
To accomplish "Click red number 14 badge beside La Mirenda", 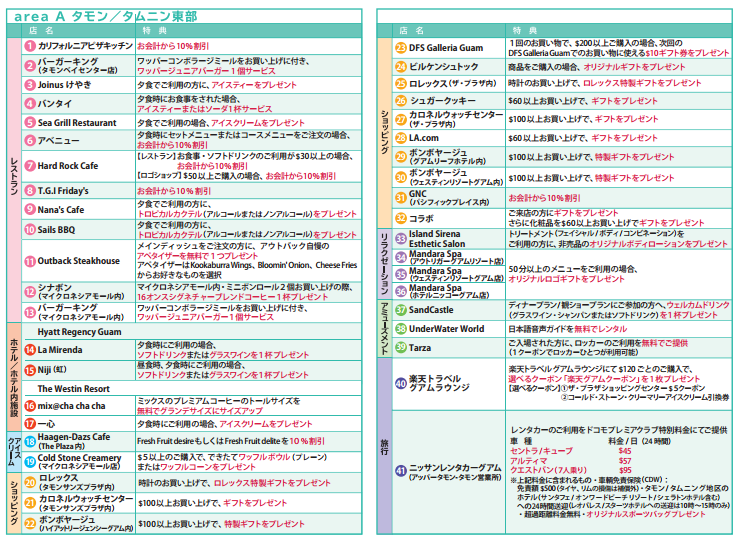I will tap(30, 350).
